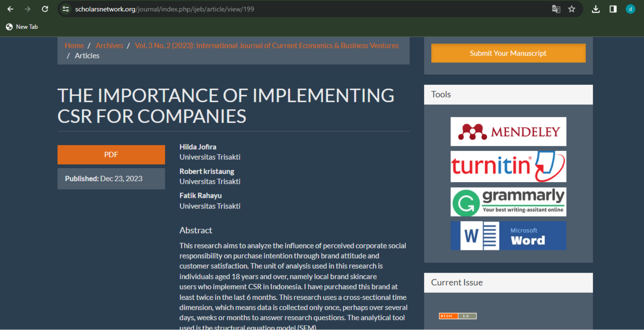
Task: Open the article PDF
Action: coord(111,155)
